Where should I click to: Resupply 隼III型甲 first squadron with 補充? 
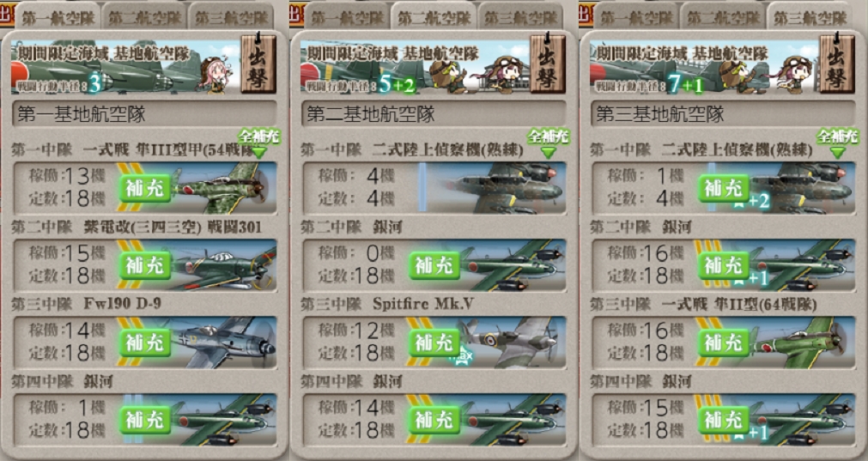[144, 188]
